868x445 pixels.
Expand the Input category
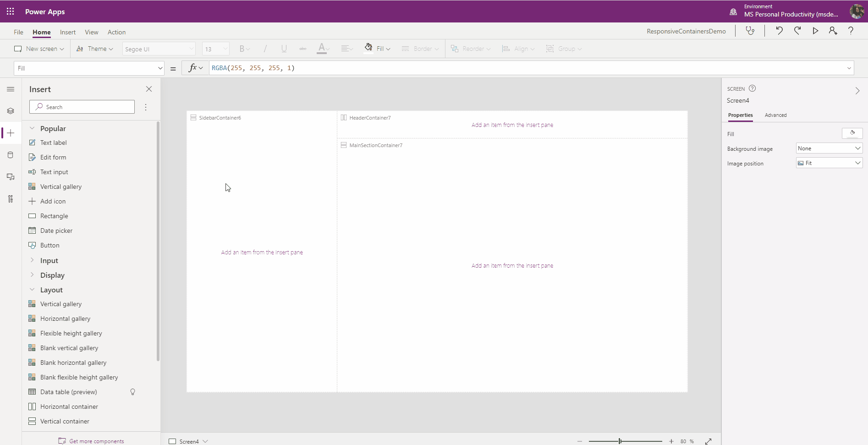pyautogui.click(x=49, y=260)
